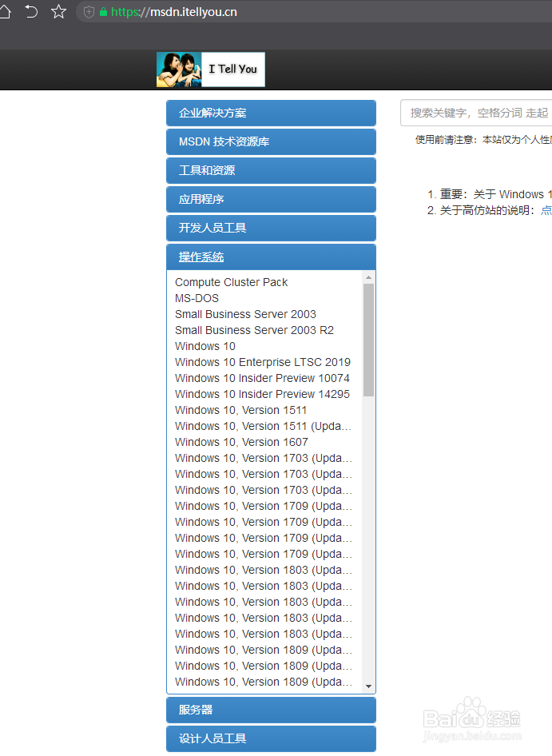
Task: Click the green padlock icon
Action: [103, 12]
